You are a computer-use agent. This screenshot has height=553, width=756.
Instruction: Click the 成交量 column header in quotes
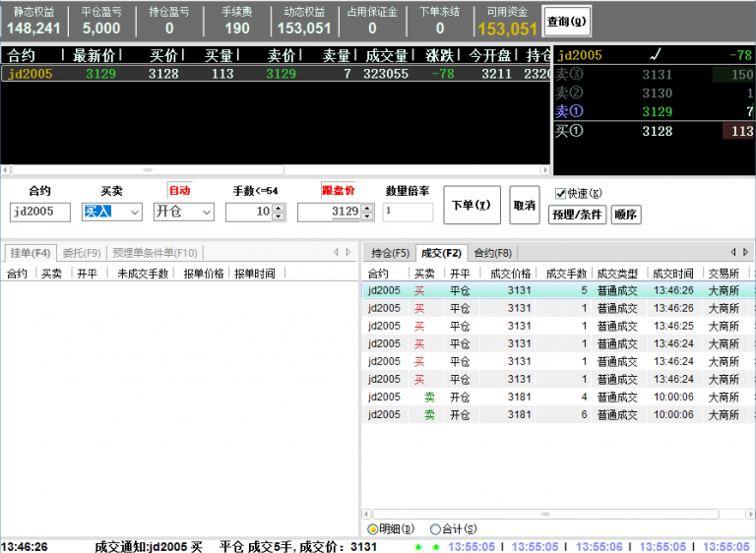pos(387,55)
